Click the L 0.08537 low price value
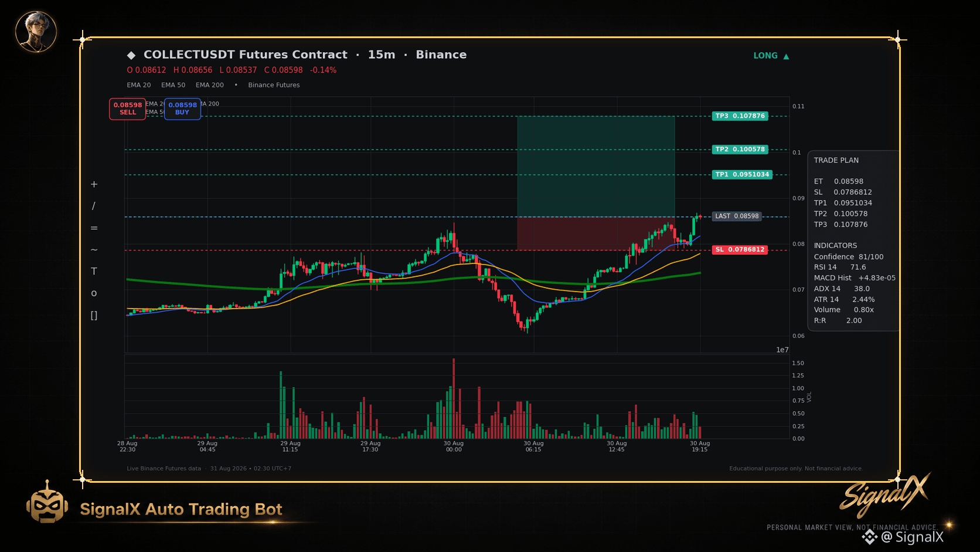The image size is (980, 552). pyautogui.click(x=238, y=70)
